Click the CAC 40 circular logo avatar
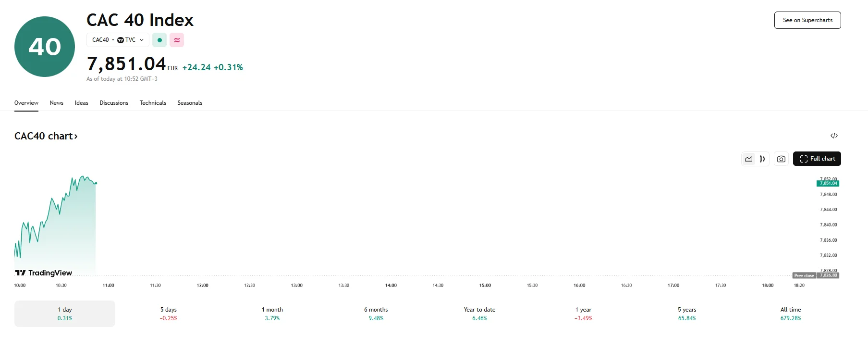 [x=44, y=46]
